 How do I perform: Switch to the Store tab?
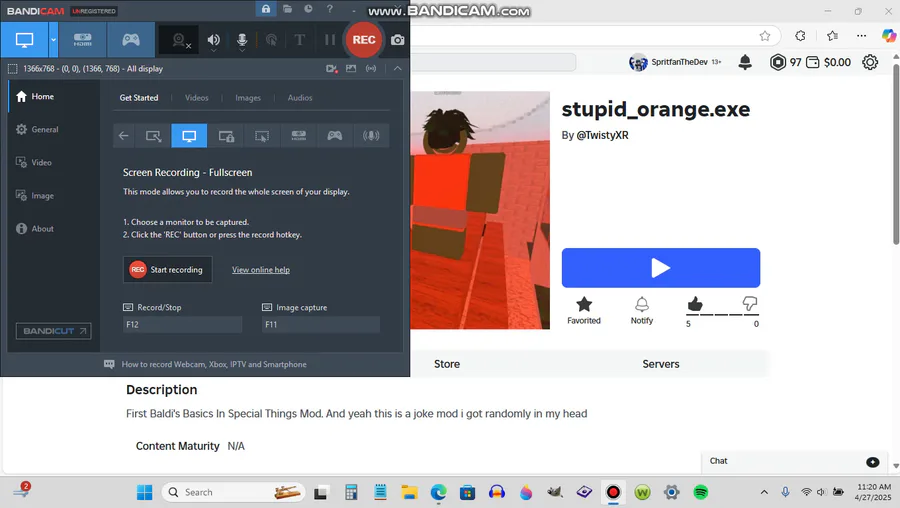pyautogui.click(x=447, y=364)
